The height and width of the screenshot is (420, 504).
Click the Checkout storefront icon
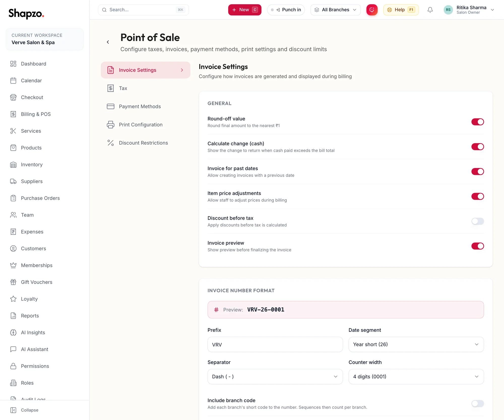point(13,97)
